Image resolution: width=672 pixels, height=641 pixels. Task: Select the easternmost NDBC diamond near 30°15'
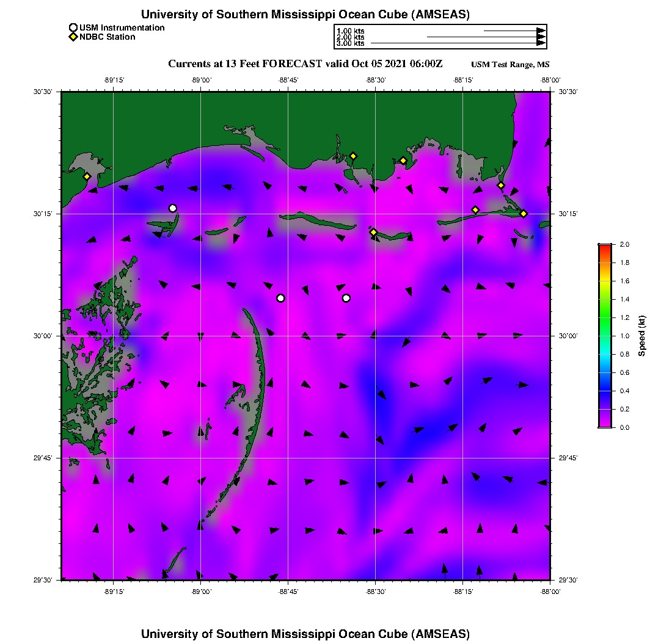click(x=524, y=213)
